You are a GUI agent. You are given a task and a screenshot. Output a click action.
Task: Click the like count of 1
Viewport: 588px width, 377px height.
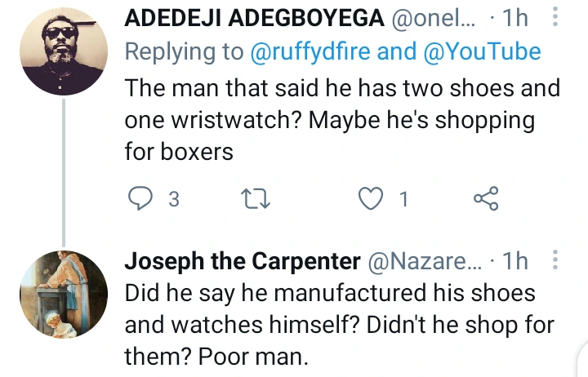pyautogui.click(x=403, y=199)
